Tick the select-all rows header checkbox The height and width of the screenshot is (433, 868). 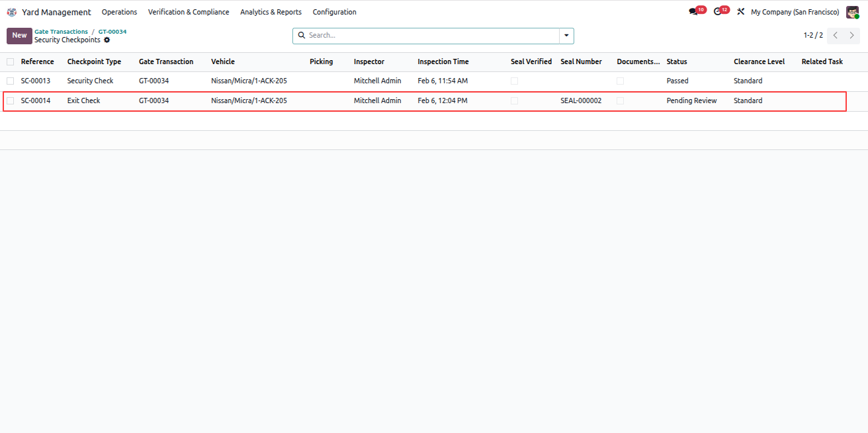click(x=10, y=61)
